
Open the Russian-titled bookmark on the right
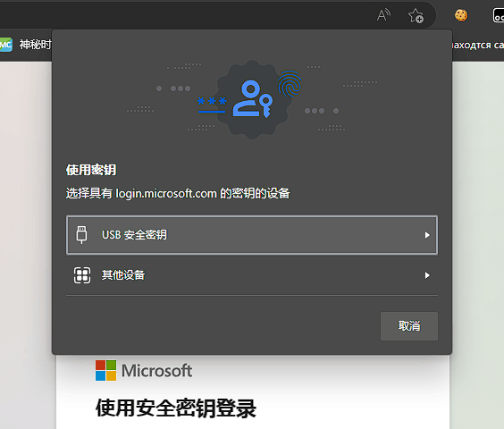click(478, 45)
